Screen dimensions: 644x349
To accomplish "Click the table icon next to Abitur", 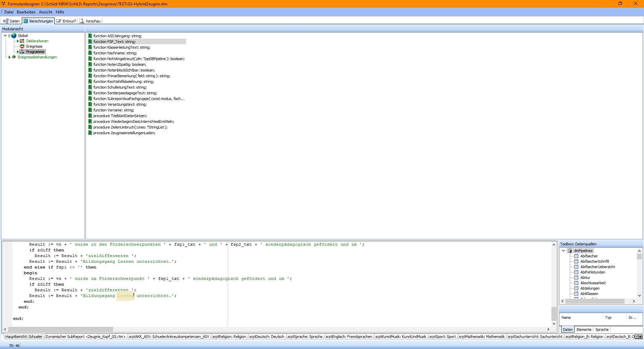I will (576, 278).
